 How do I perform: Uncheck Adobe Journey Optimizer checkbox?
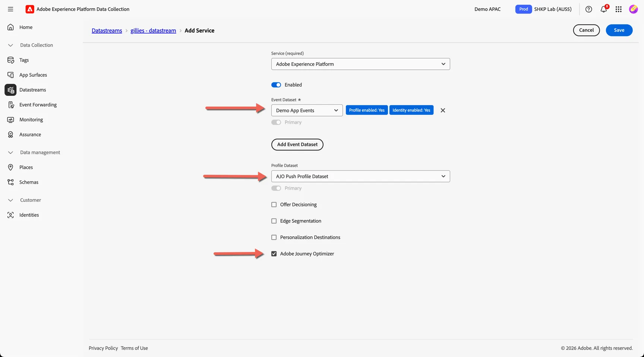[x=274, y=254]
